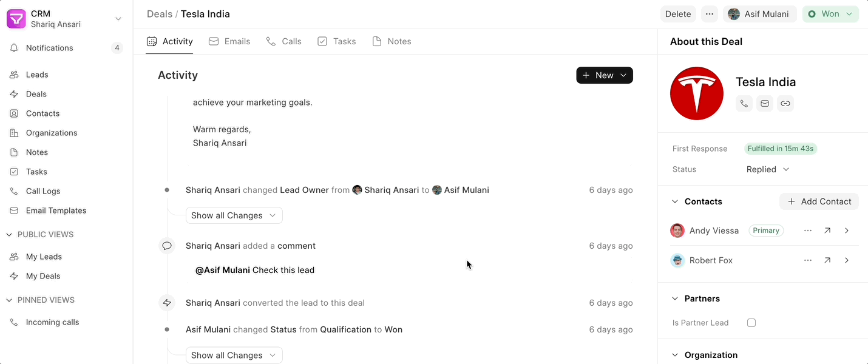
Task: Open the more options ellipsis menu in header
Action: [x=710, y=14]
